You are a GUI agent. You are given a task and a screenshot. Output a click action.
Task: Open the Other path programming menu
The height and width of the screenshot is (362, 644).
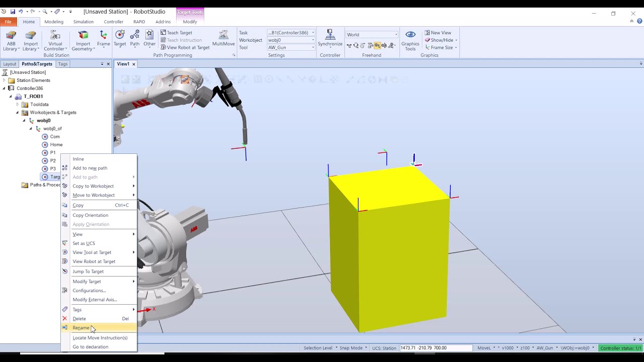pos(149,39)
